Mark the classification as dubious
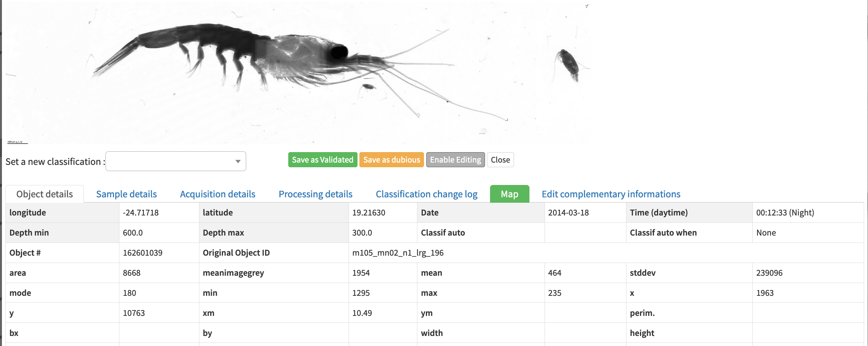 click(391, 159)
